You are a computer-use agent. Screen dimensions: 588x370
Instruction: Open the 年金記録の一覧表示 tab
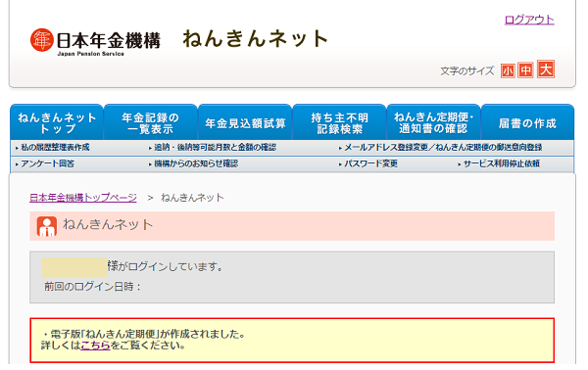(150, 122)
